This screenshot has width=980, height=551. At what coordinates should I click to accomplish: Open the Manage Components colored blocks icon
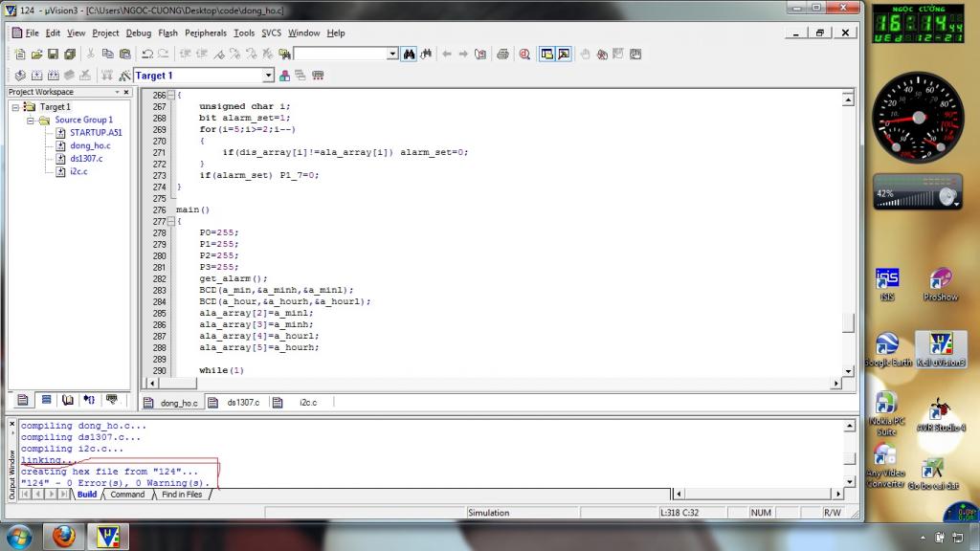[x=284, y=76]
